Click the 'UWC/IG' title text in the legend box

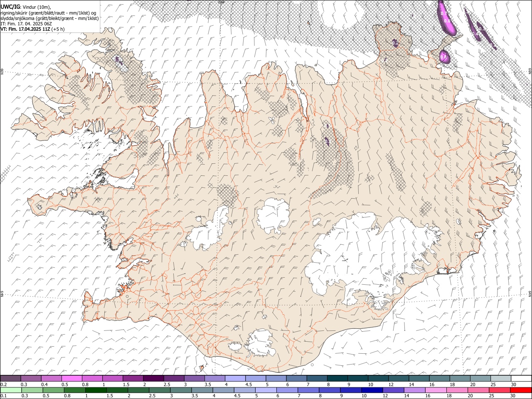click(10, 7)
